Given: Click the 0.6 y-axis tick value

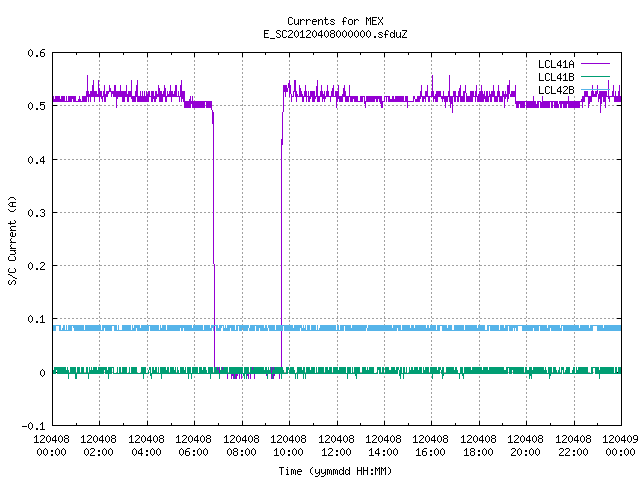Looking at the screenshot, I should click(36, 53).
